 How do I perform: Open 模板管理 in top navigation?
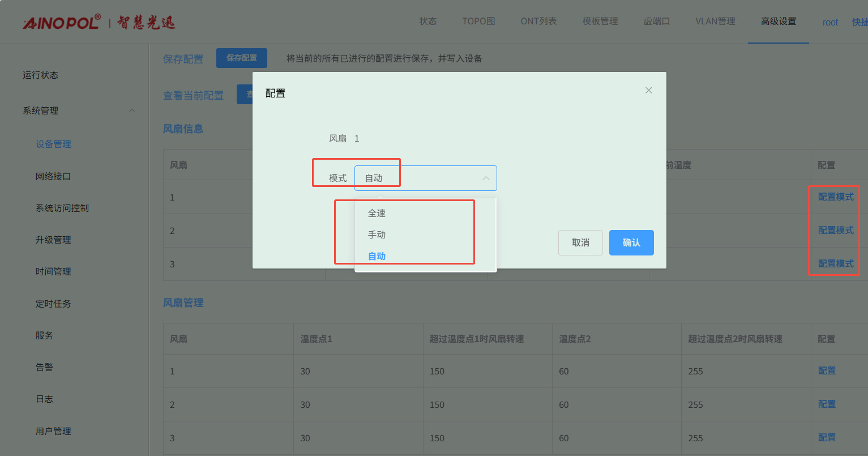pos(600,22)
